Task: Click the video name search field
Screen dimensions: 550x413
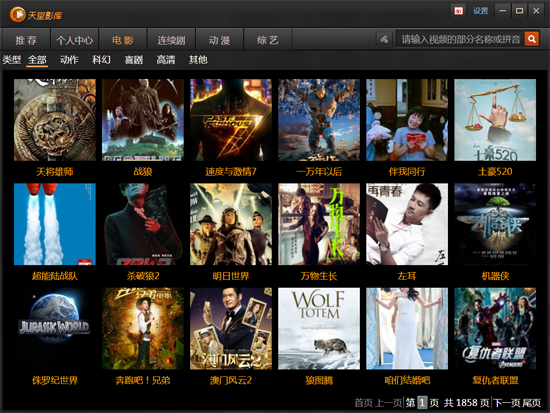Action: [460, 39]
